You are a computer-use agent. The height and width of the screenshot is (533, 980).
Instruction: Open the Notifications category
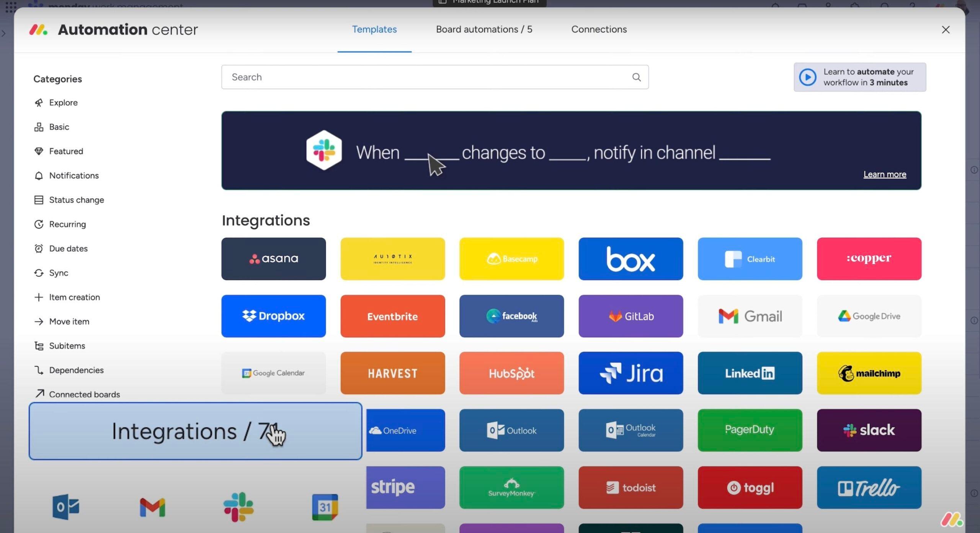[x=66, y=175]
